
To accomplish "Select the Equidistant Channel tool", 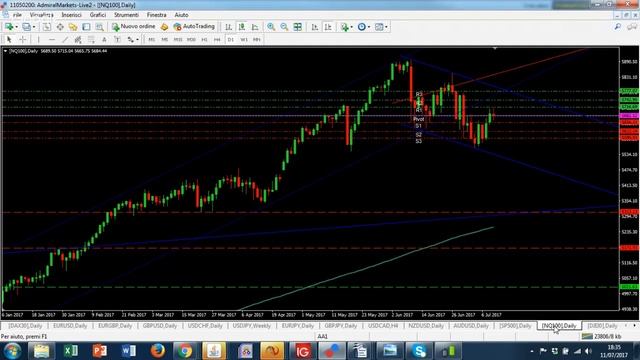I will [x=78, y=40].
